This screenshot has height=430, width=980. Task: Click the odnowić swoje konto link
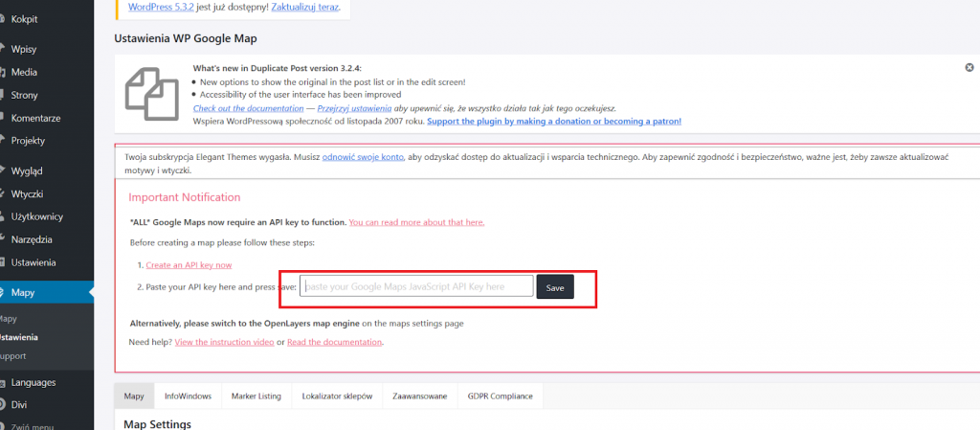[x=363, y=157]
